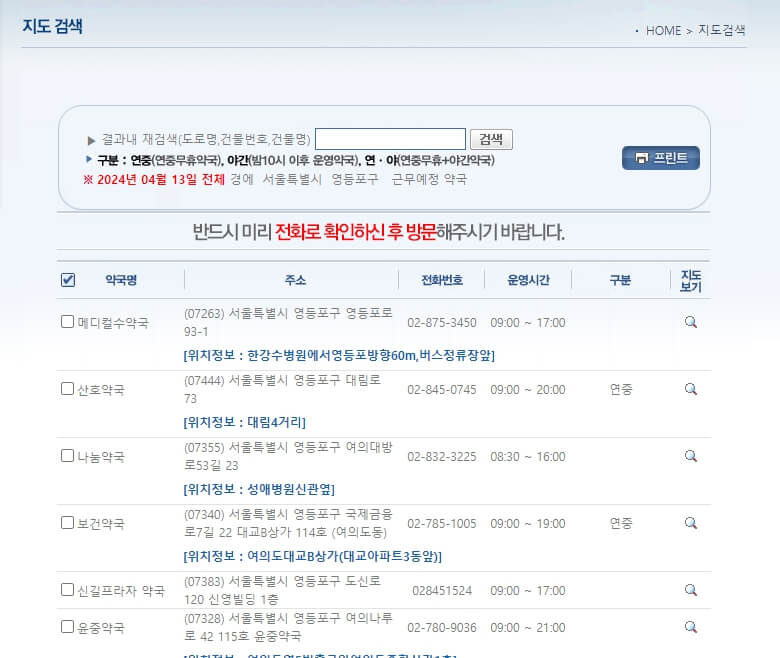Click the 전화번호 column header
The image size is (780, 658).
click(x=442, y=280)
